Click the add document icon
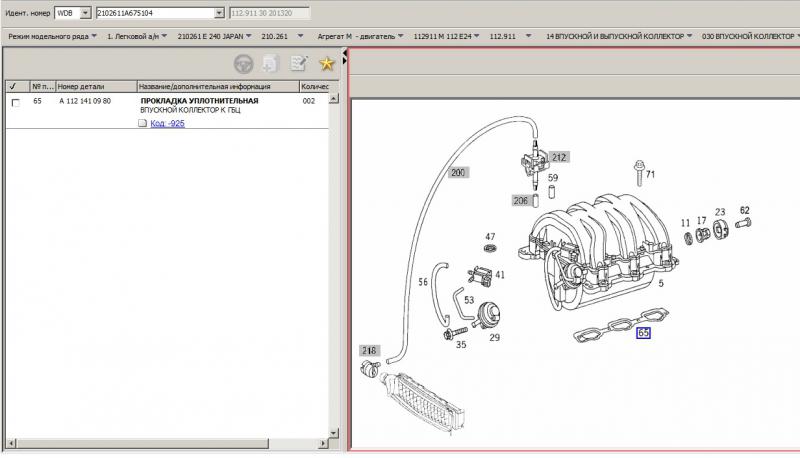 pyautogui.click(x=270, y=64)
